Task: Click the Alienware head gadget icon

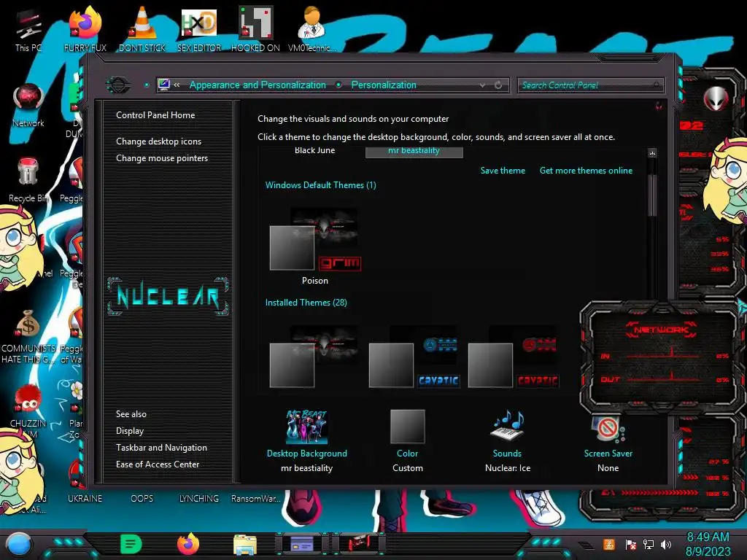Action: click(x=716, y=98)
